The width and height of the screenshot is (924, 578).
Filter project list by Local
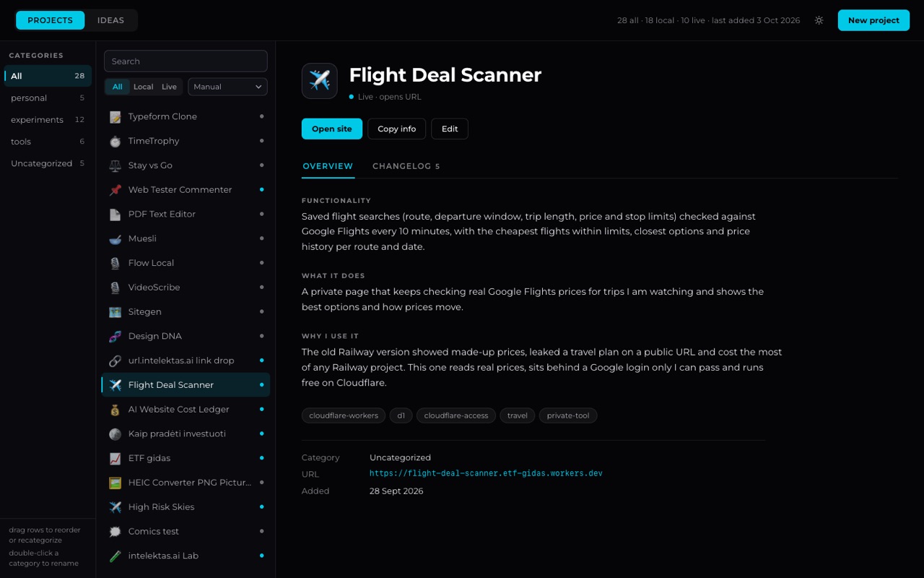click(143, 87)
